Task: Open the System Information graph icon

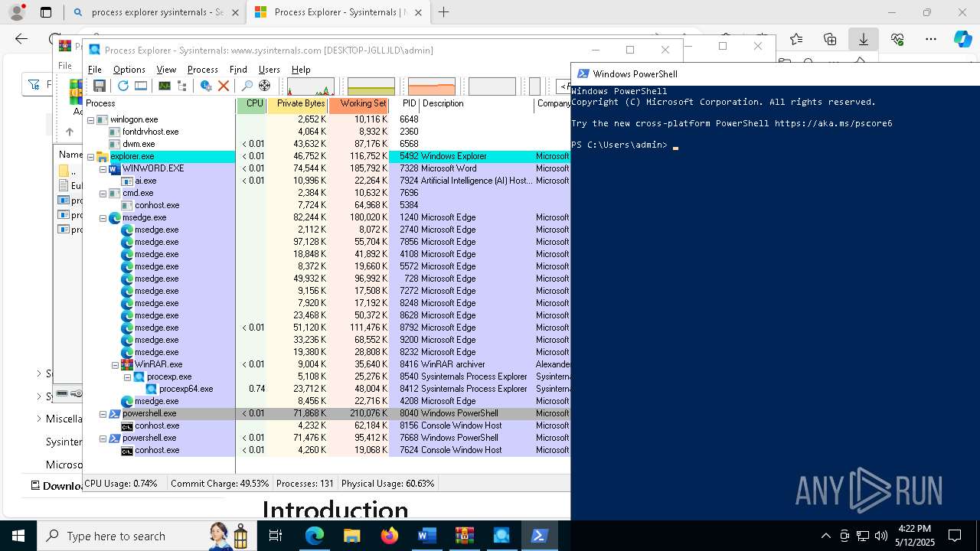Action: coord(164,86)
